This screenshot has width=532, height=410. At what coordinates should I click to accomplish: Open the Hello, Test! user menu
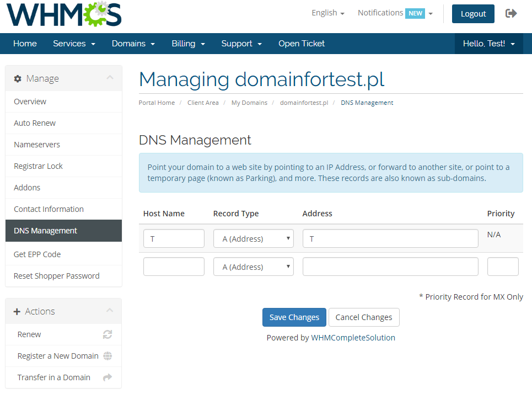489,44
